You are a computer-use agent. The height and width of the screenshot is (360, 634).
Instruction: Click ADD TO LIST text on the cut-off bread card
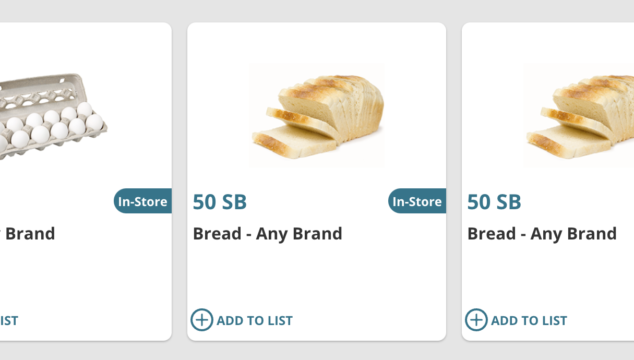point(529,321)
